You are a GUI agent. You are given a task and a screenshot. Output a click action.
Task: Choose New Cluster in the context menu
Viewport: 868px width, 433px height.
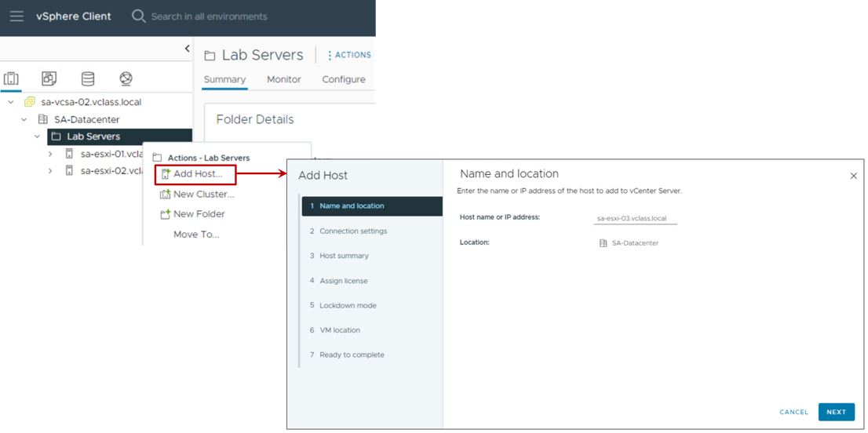[202, 195]
